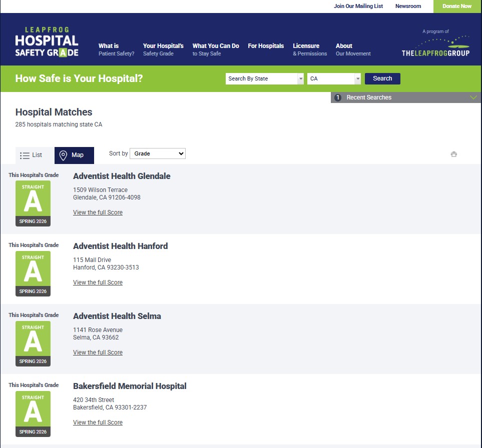Click the 285 hospitals matching state CA text

tap(59, 124)
